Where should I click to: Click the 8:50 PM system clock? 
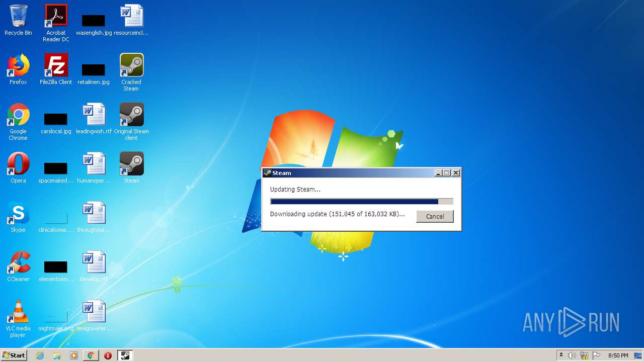coord(618,355)
